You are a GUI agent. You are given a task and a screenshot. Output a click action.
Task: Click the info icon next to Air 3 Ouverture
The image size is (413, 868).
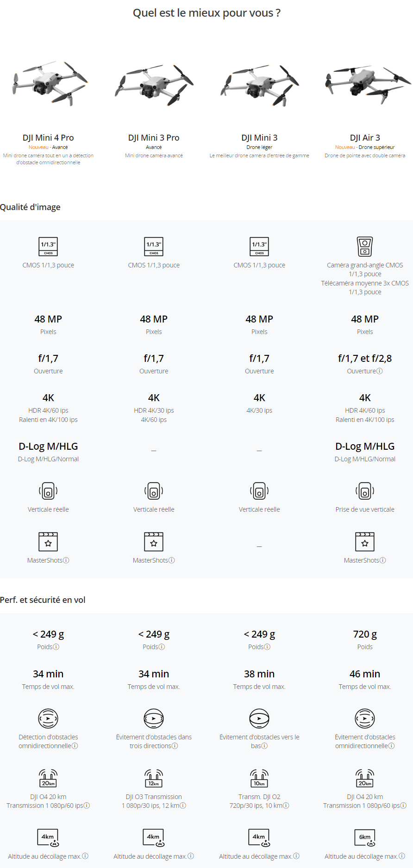pos(380,371)
